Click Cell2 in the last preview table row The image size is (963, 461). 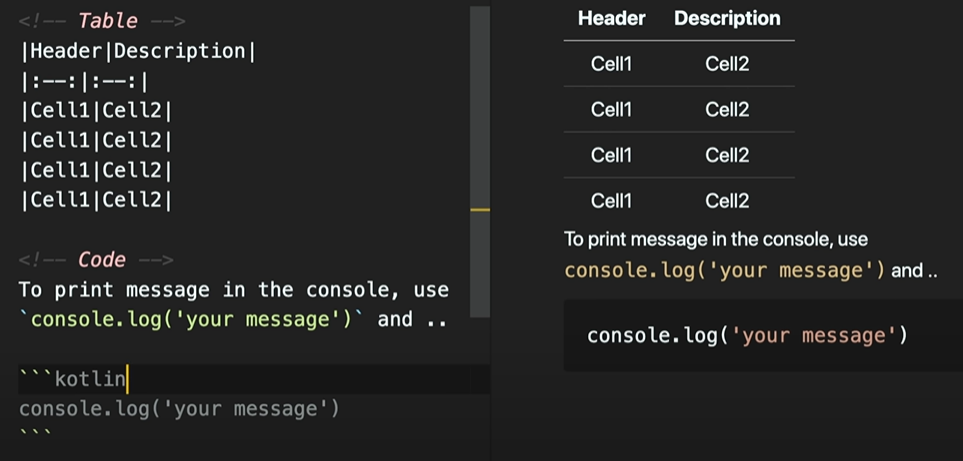[x=727, y=201]
